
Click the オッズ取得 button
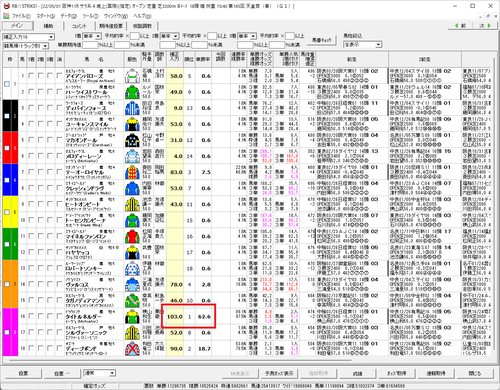point(397,373)
